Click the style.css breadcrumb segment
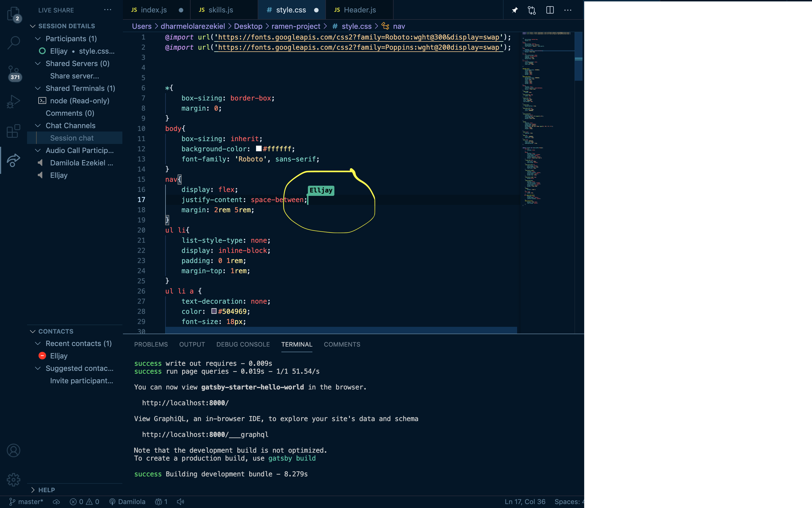812x508 pixels. [x=357, y=26]
